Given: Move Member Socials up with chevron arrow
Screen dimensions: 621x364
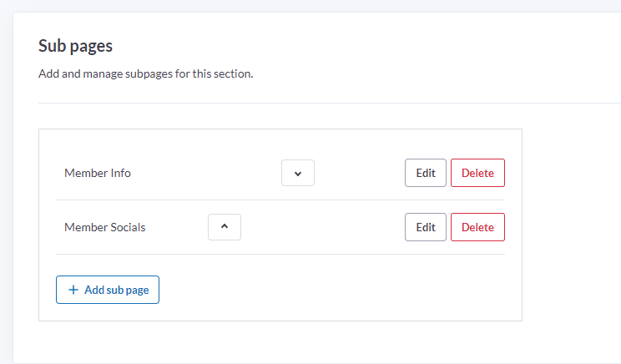Looking at the screenshot, I should (x=225, y=227).
